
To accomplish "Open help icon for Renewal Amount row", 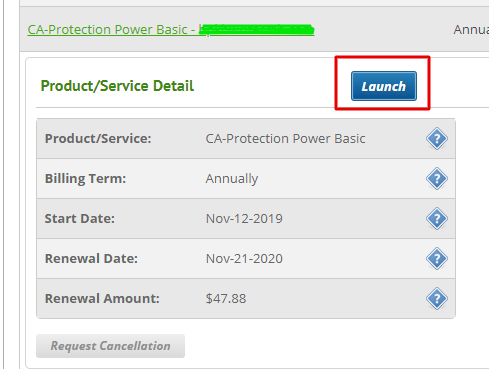I will (x=437, y=298).
